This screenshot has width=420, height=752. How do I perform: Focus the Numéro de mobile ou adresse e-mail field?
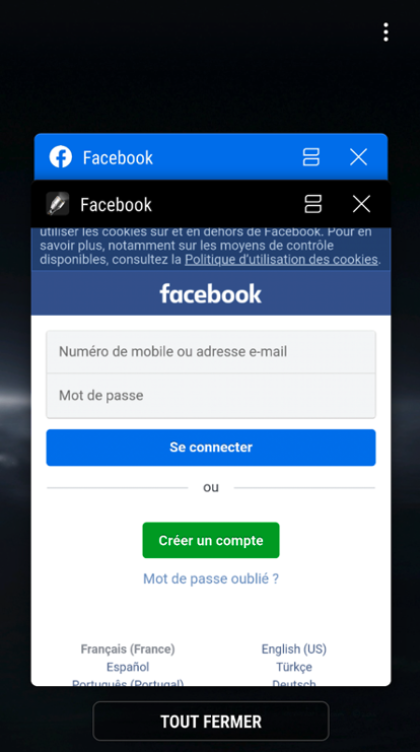(211, 352)
